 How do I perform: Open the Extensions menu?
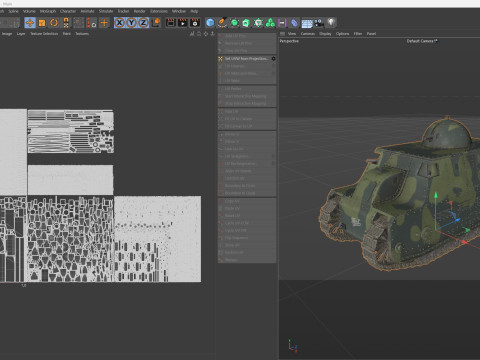[x=159, y=11]
